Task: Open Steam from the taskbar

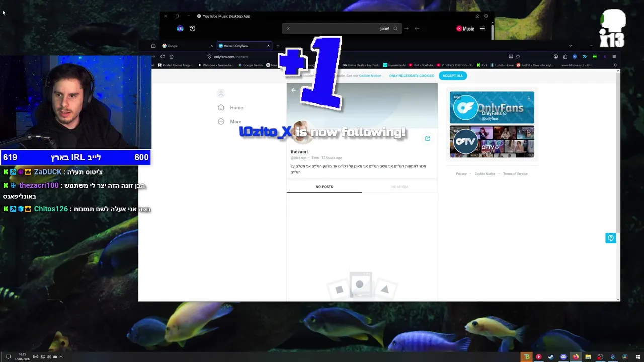Action: pos(551,357)
